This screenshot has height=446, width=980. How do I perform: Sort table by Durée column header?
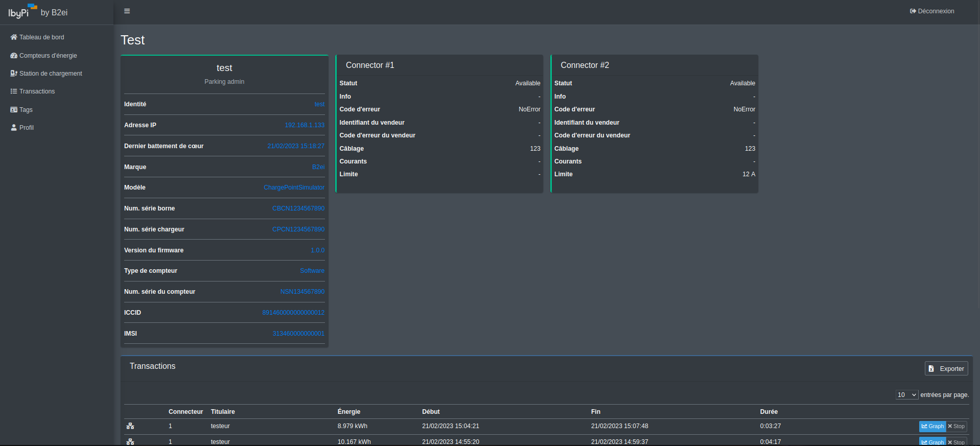pos(769,412)
